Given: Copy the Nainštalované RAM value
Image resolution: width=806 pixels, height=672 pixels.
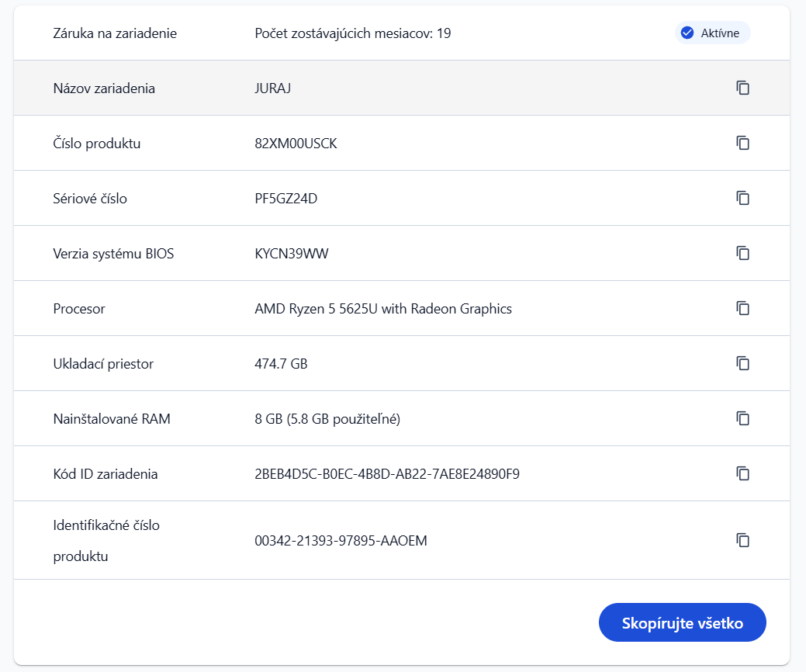Looking at the screenshot, I should coord(742,418).
